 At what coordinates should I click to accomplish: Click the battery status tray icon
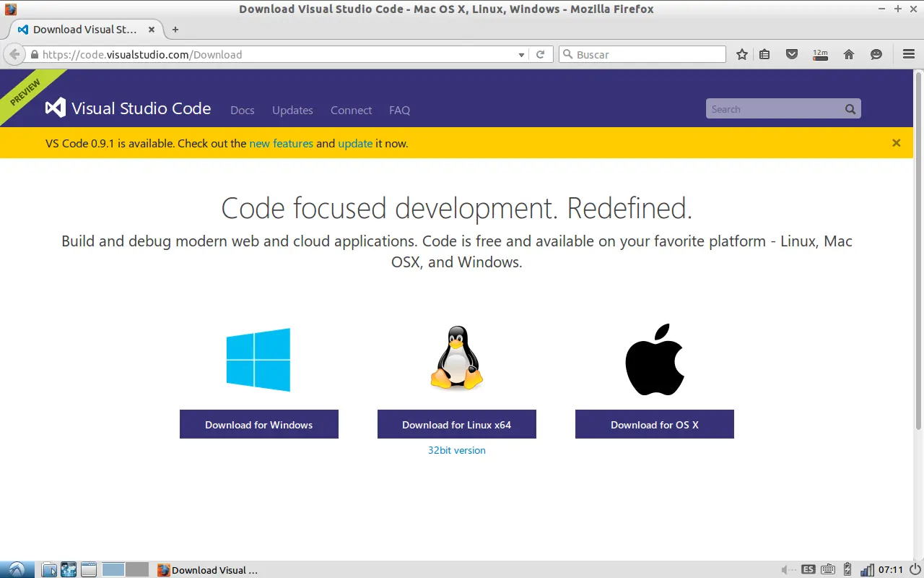click(x=848, y=569)
